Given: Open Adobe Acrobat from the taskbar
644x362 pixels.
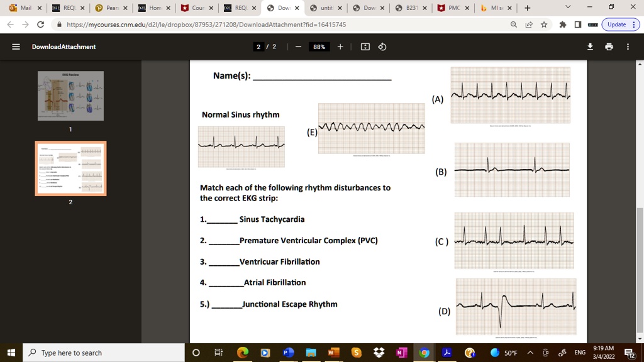Looking at the screenshot, I should tap(447, 353).
